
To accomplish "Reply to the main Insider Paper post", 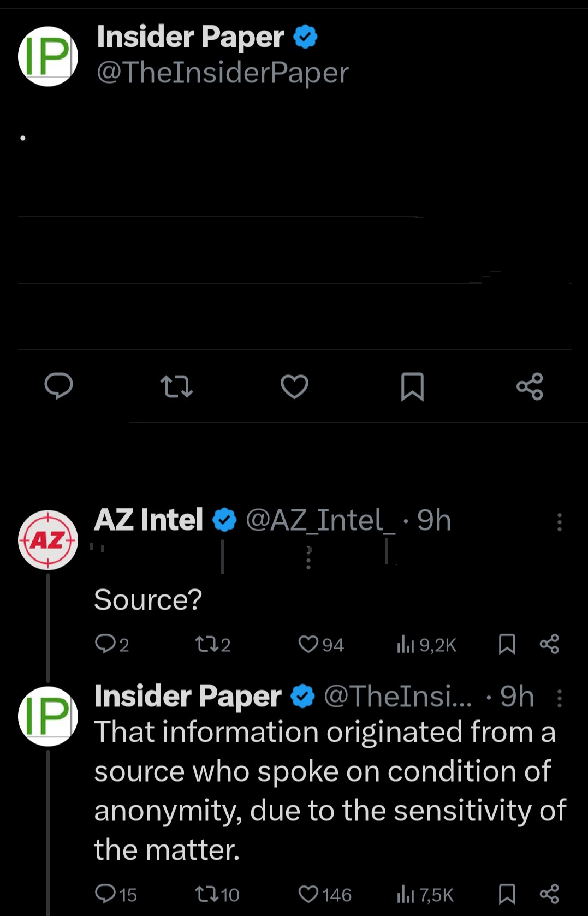I will coord(58,386).
